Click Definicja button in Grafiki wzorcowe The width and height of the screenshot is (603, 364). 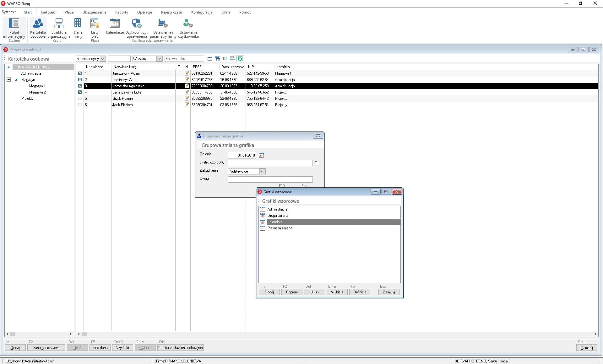[360, 292]
